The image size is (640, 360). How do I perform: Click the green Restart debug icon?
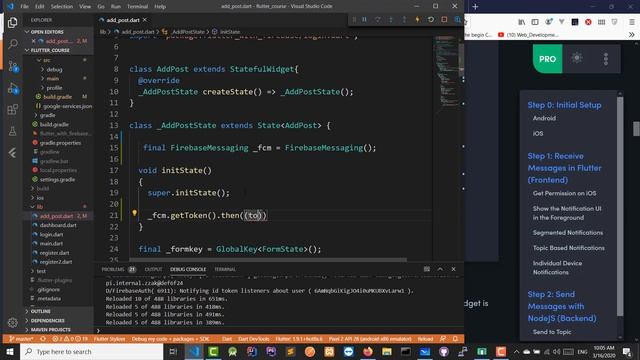point(431,20)
